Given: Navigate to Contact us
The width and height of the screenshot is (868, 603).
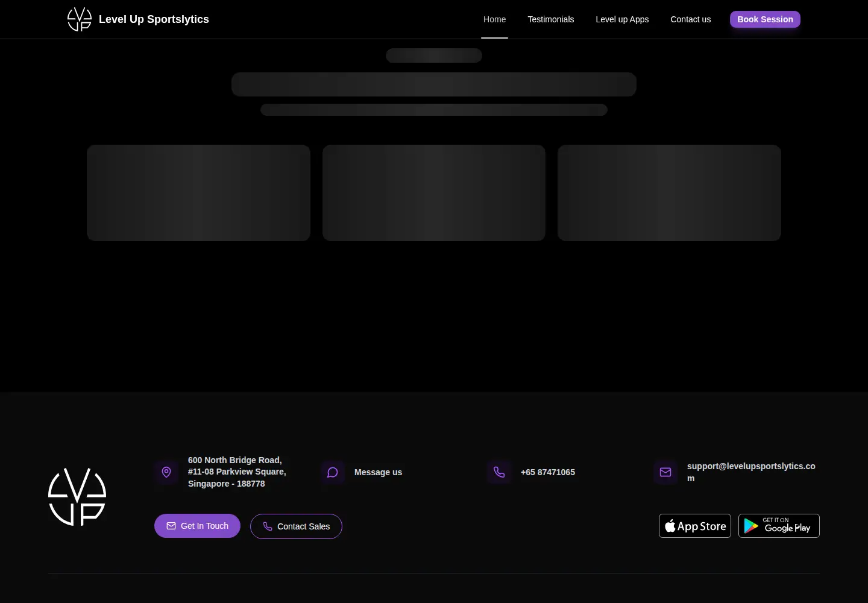Looking at the screenshot, I should coord(691,19).
